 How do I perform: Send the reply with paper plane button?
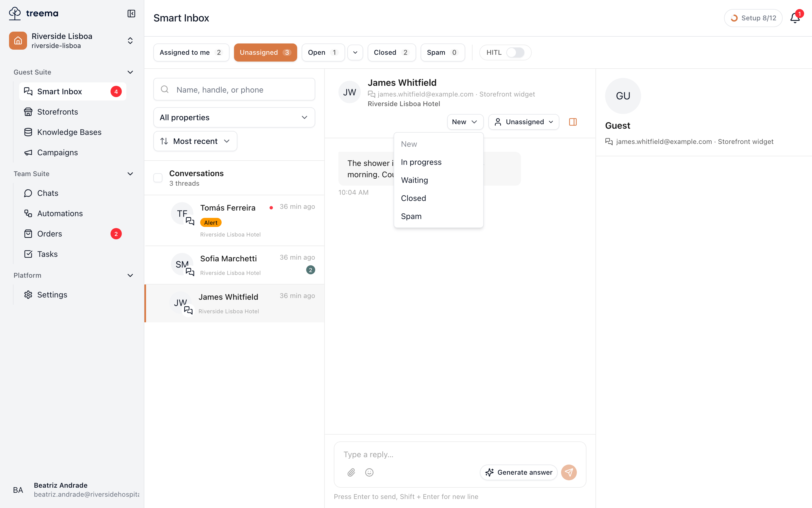569,472
